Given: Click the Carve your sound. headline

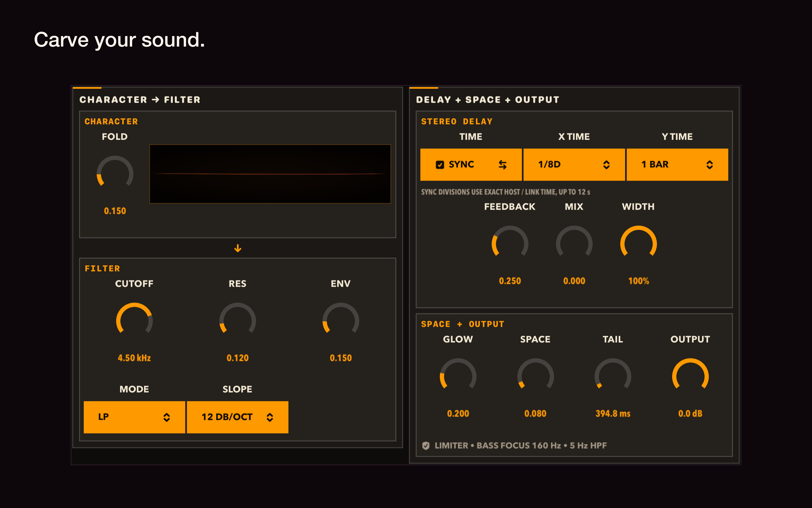Looking at the screenshot, I should (x=120, y=40).
